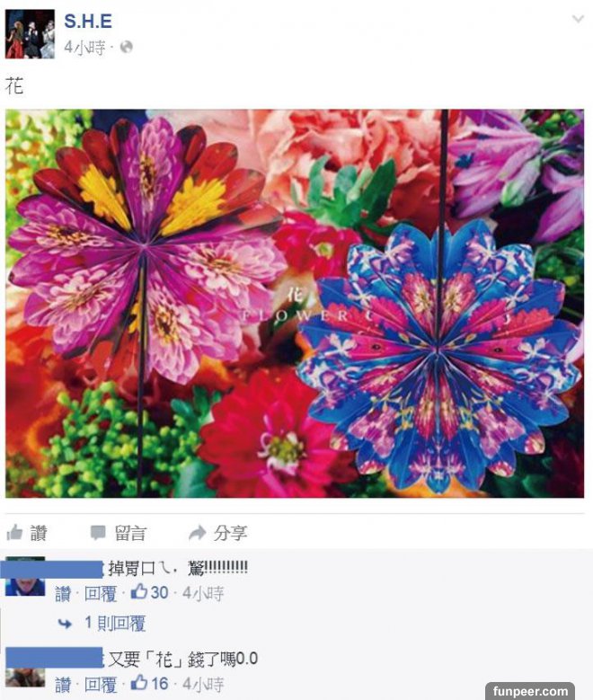Open the first comment's 4小時 timestamp
This screenshot has height=700, width=593.
tap(203, 593)
